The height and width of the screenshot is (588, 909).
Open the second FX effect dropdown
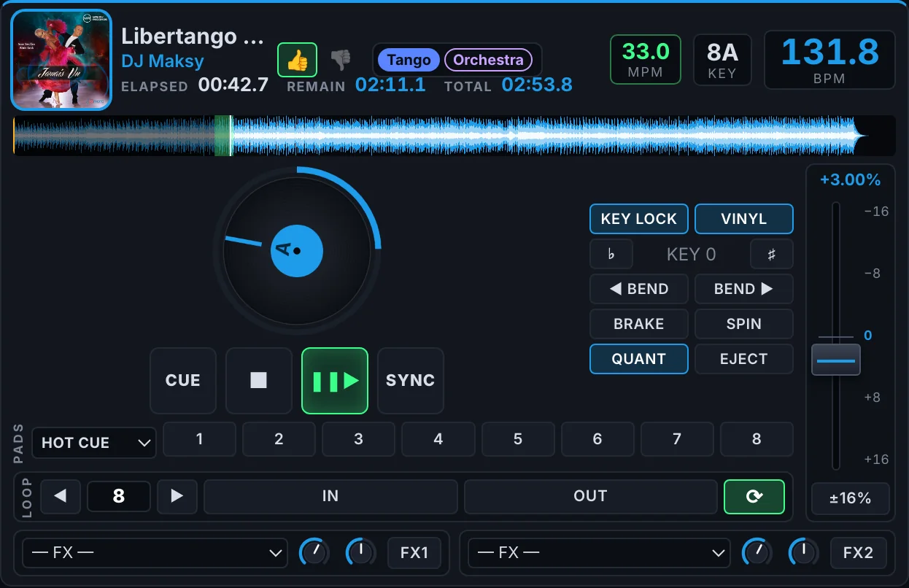598,553
